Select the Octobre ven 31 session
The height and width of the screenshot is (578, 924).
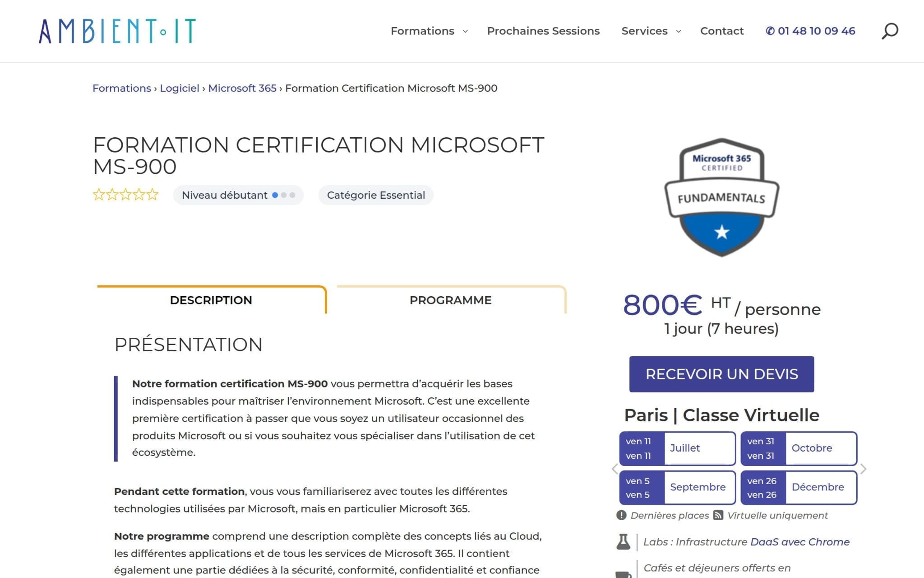pos(799,448)
